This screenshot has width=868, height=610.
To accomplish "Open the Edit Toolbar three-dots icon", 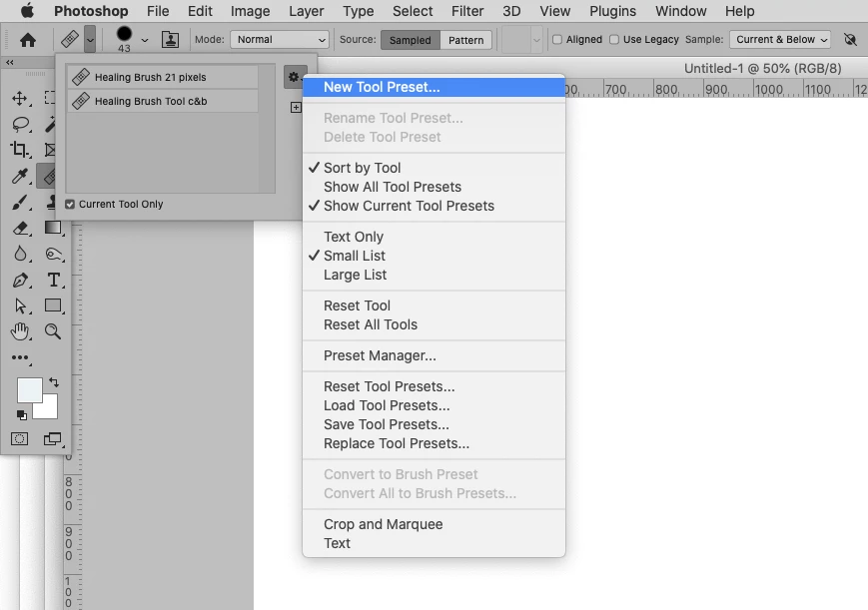I will point(20,357).
